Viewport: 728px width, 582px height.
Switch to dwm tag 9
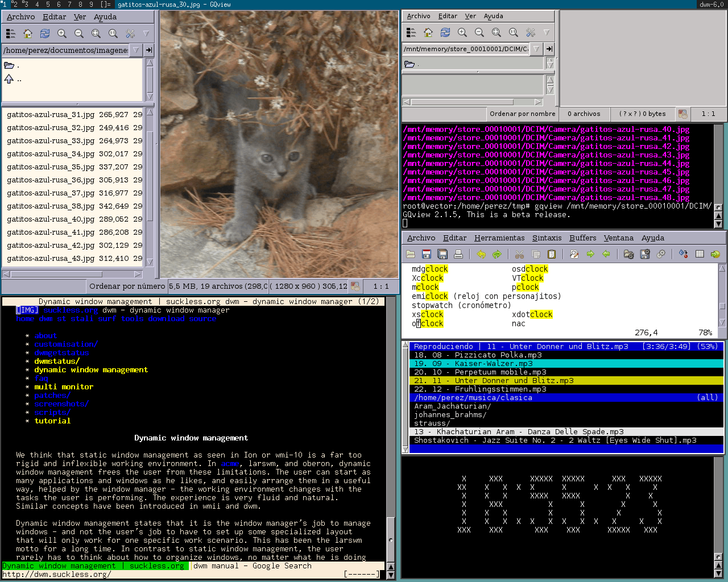click(x=91, y=5)
